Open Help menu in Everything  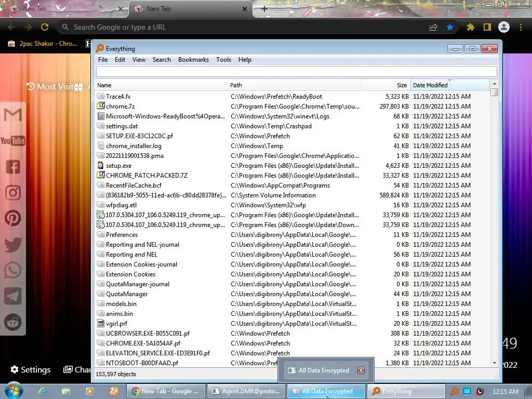tap(245, 60)
